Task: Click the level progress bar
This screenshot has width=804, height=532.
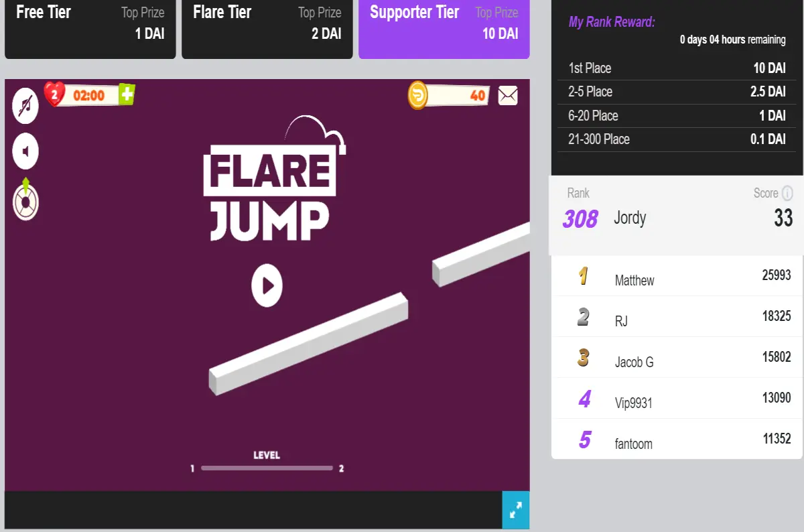Action: point(267,468)
